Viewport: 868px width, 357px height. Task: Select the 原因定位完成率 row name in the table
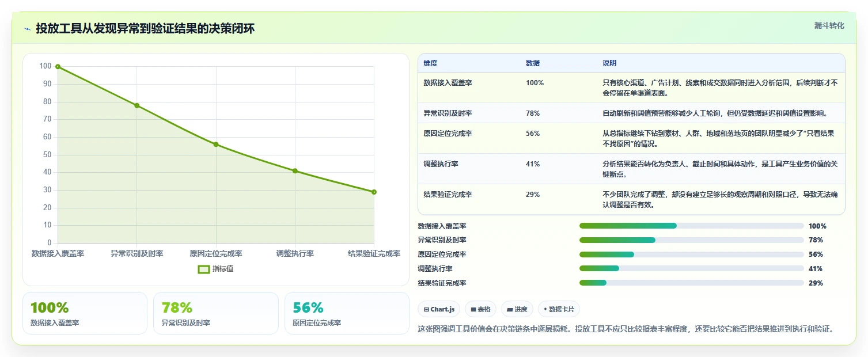[x=448, y=134]
